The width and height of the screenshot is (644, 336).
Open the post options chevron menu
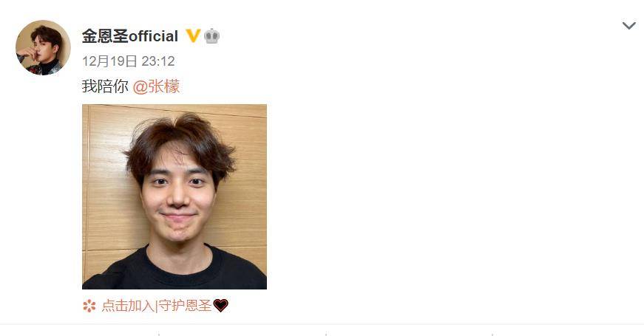point(628,27)
